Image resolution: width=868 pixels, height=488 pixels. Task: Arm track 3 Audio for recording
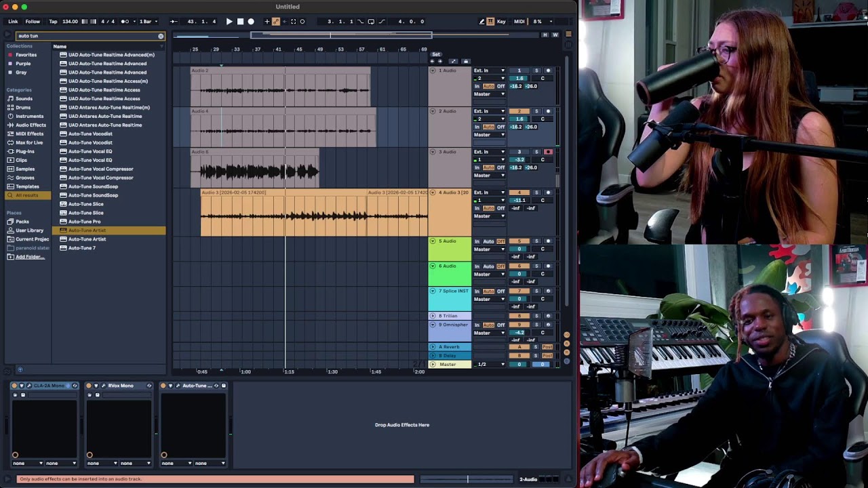[x=548, y=152]
